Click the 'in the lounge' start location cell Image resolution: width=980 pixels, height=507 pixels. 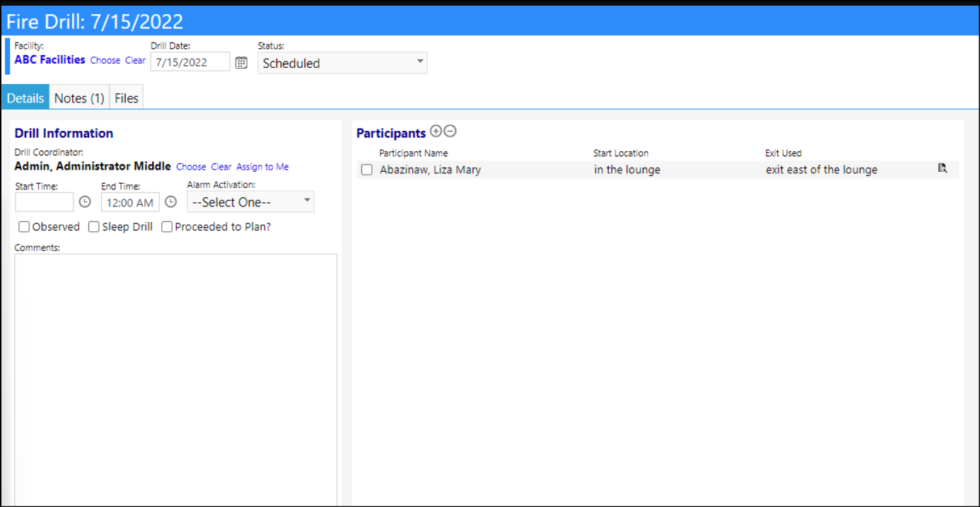click(627, 170)
